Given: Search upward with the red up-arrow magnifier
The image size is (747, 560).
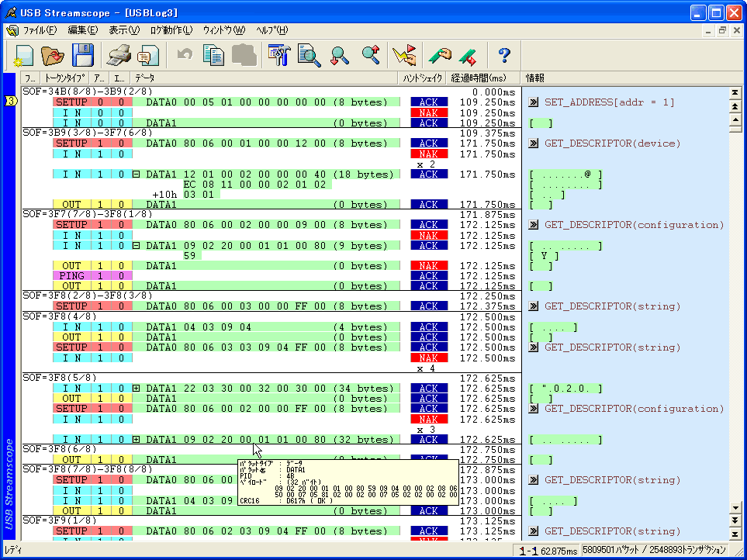Looking at the screenshot, I should (371, 55).
